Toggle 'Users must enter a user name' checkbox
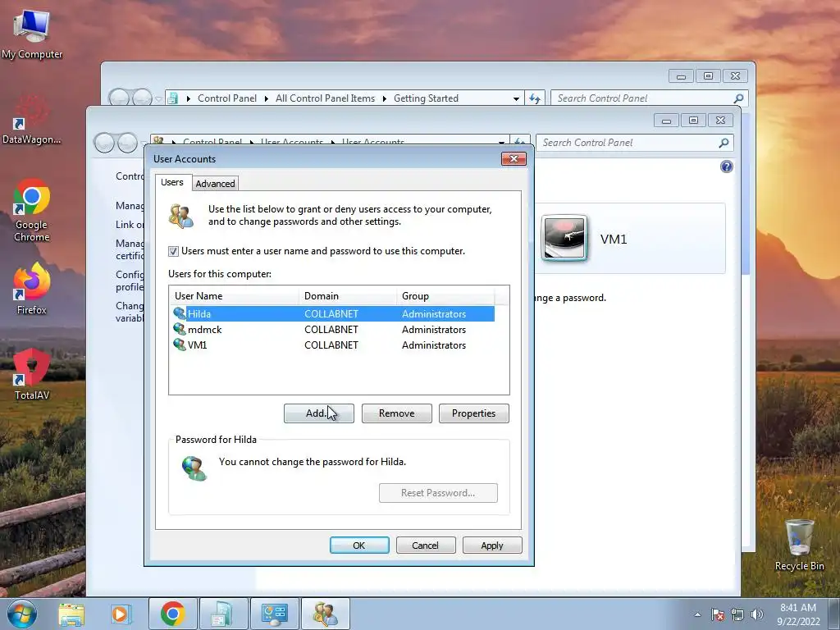 tap(173, 251)
